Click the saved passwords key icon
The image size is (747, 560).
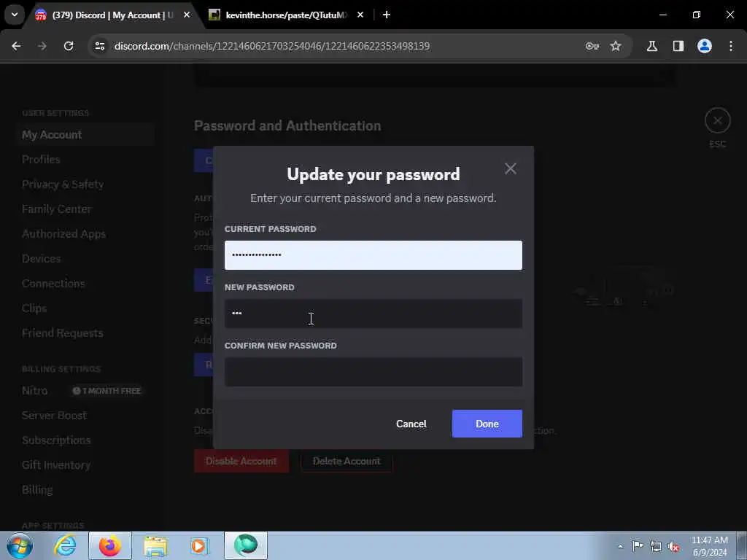592,46
